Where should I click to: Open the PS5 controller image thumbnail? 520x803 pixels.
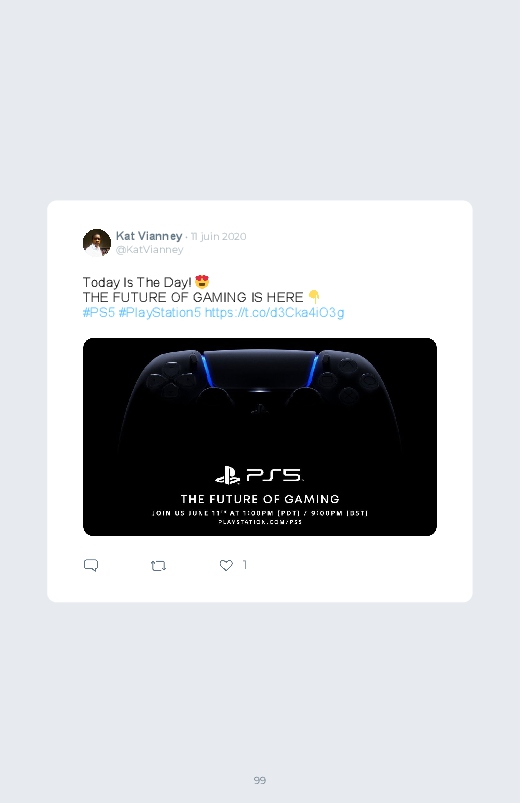(260, 437)
